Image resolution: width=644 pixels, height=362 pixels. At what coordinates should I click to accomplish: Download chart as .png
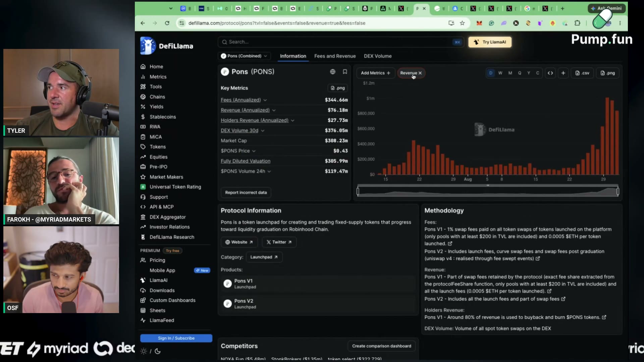point(608,73)
